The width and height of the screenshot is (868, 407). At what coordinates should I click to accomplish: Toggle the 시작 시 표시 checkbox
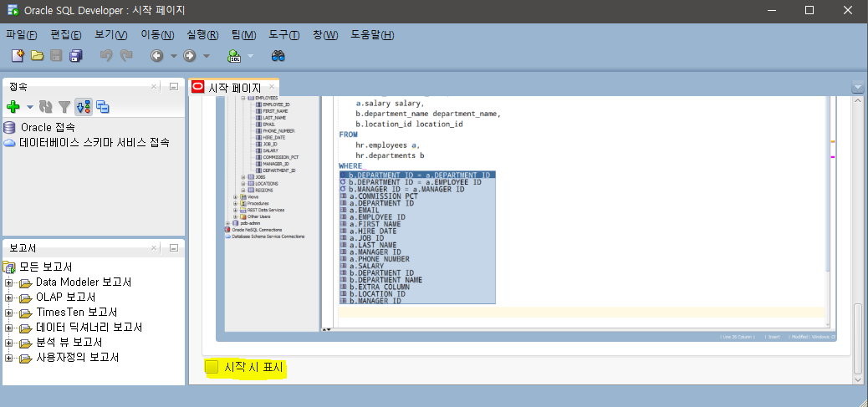212,367
